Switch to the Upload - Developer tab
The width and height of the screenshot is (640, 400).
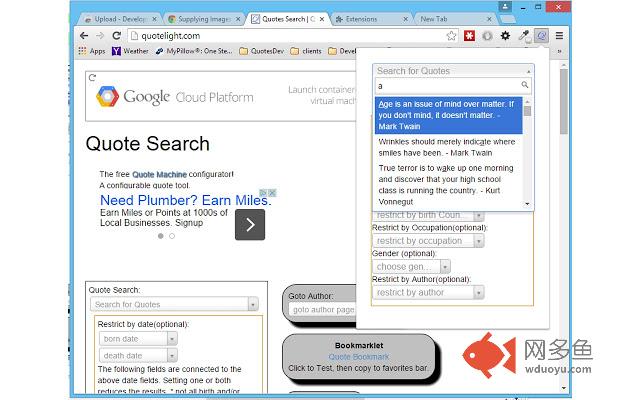tap(119, 19)
